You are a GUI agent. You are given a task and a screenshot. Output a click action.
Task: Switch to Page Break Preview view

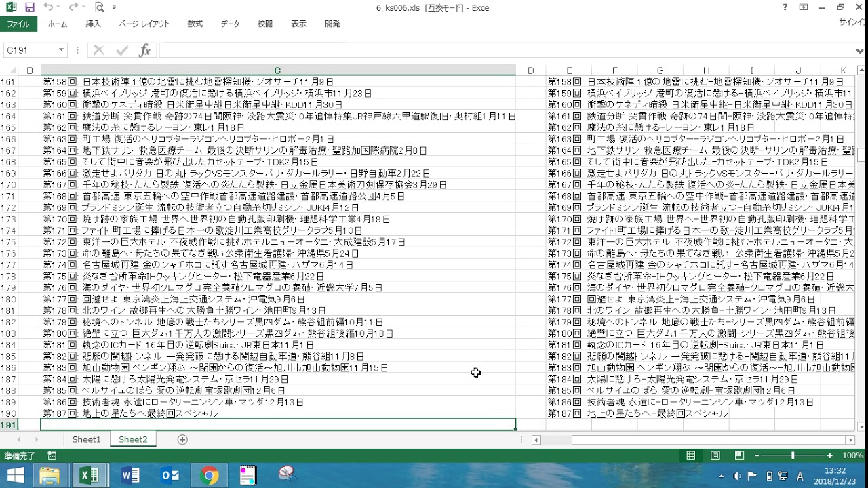coord(739,455)
